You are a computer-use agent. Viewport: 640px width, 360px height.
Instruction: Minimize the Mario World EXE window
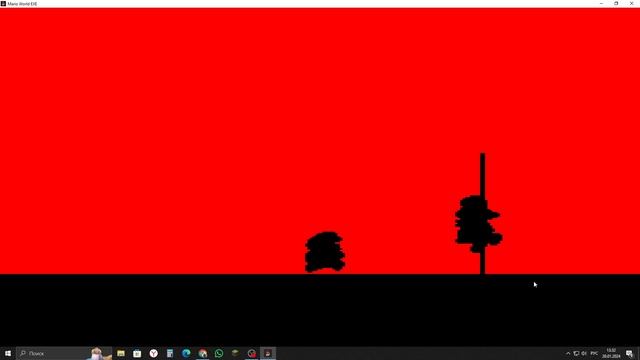[x=601, y=4]
